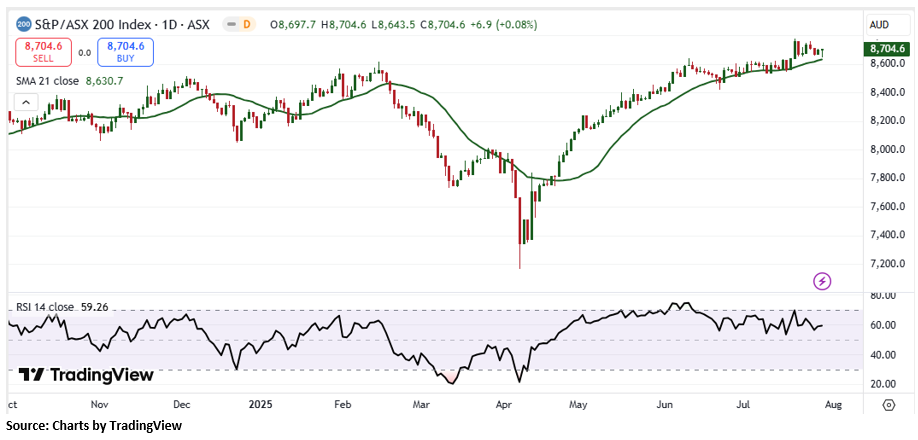The height and width of the screenshot is (440, 918).
Task: Click the 7,200.0 price axis label
Action: 887,264
